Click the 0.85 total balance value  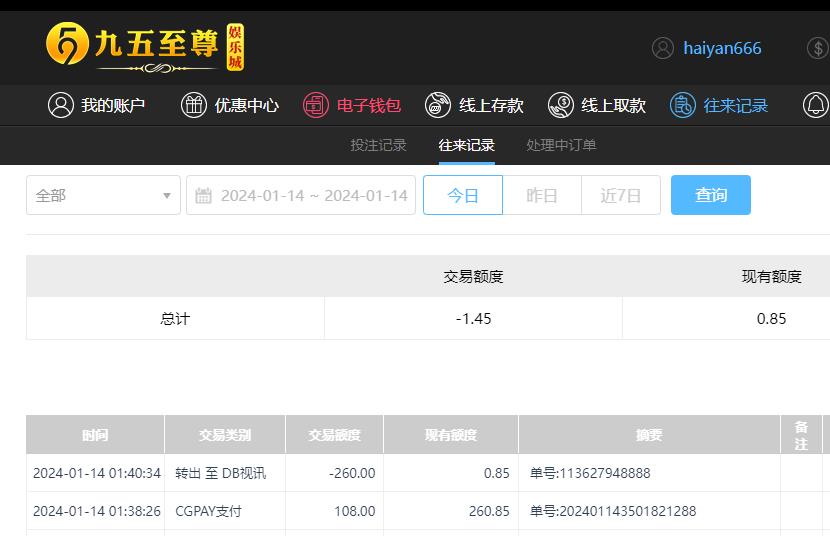point(771,319)
